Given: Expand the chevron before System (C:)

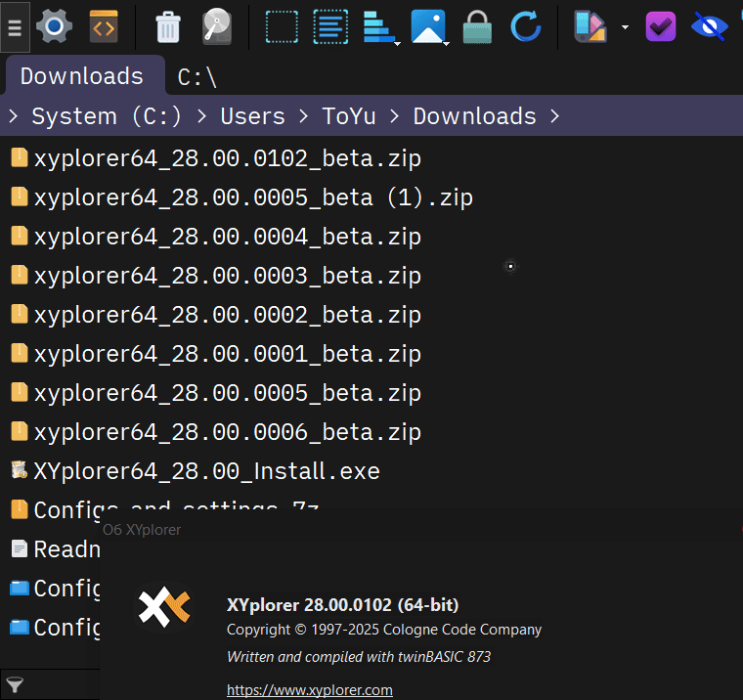Looking at the screenshot, I should click(14, 116).
